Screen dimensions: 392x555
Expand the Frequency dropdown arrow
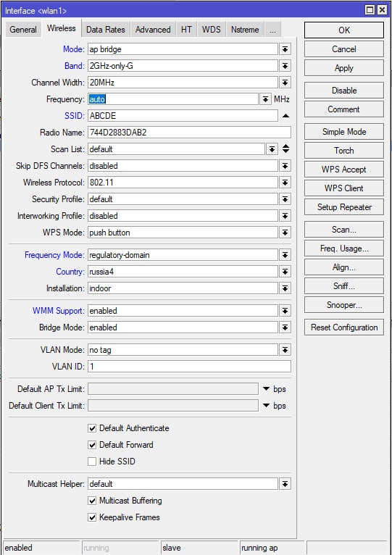tap(265, 99)
